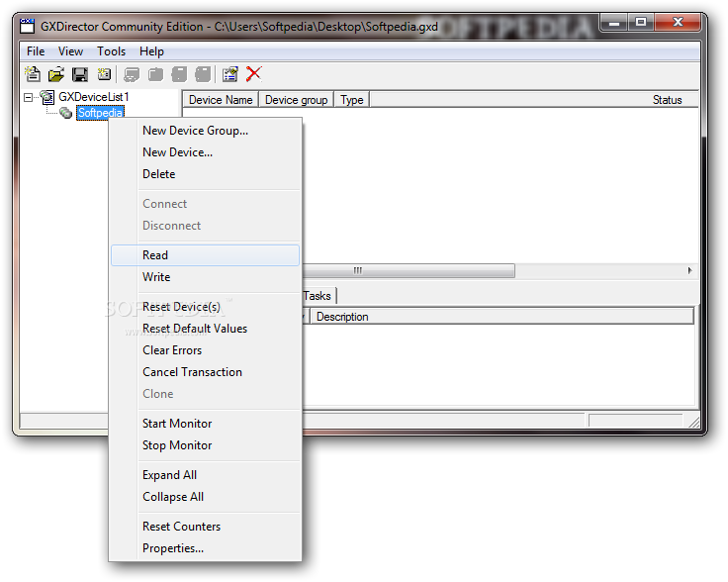Click the fourth toolbar icon with sparkle
The height and width of the screenshot is (582, 728).
tap(104, 74)
